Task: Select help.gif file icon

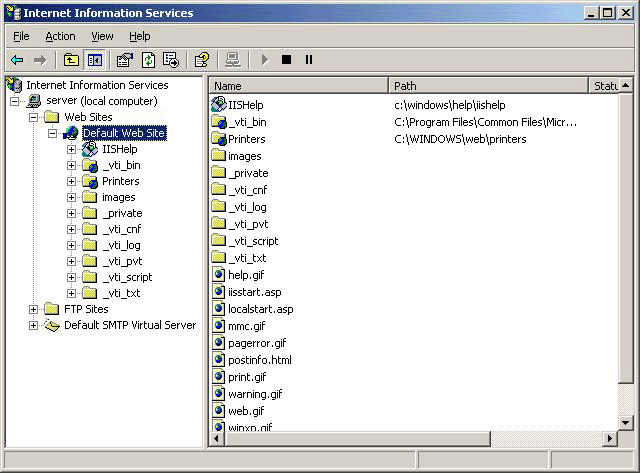Action: click(x=219, y=274)
